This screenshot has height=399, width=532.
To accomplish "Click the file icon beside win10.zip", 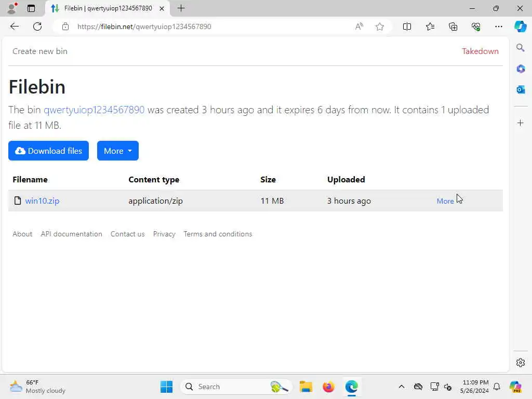I will pyautogui.click(x=18, y=201).
